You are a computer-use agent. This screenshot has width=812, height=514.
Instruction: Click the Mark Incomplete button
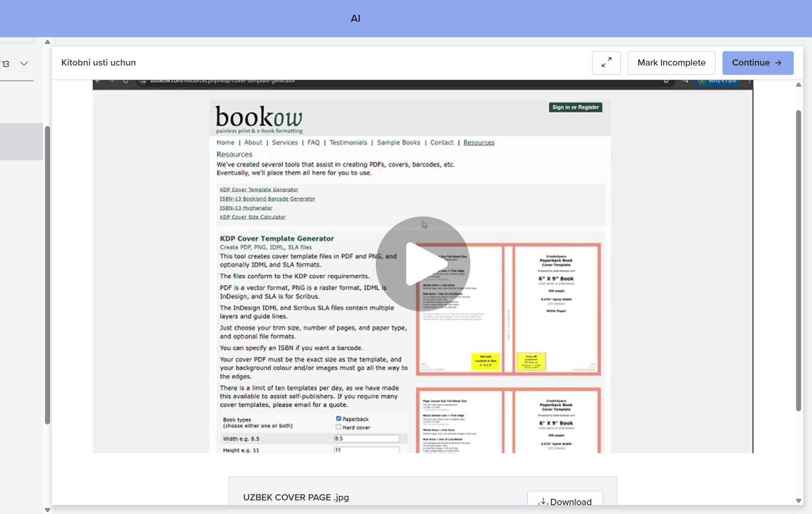[671, 63]
